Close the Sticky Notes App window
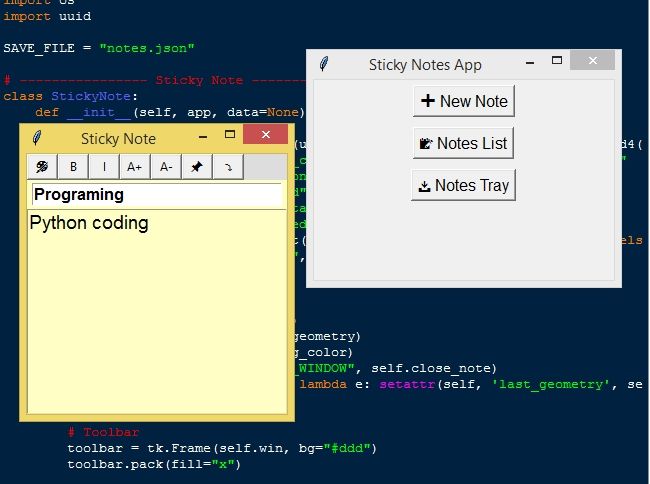The width and height of the screenshot is (650, 484). (x=599, y=62)
